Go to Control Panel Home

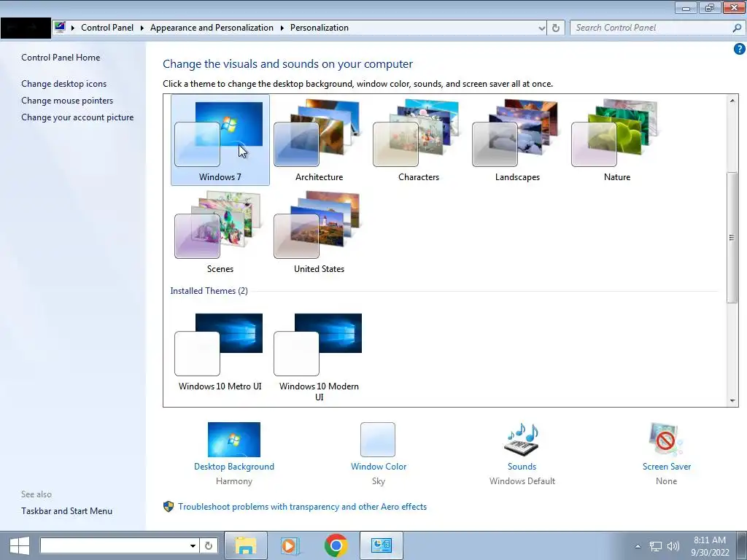[61, 58]
